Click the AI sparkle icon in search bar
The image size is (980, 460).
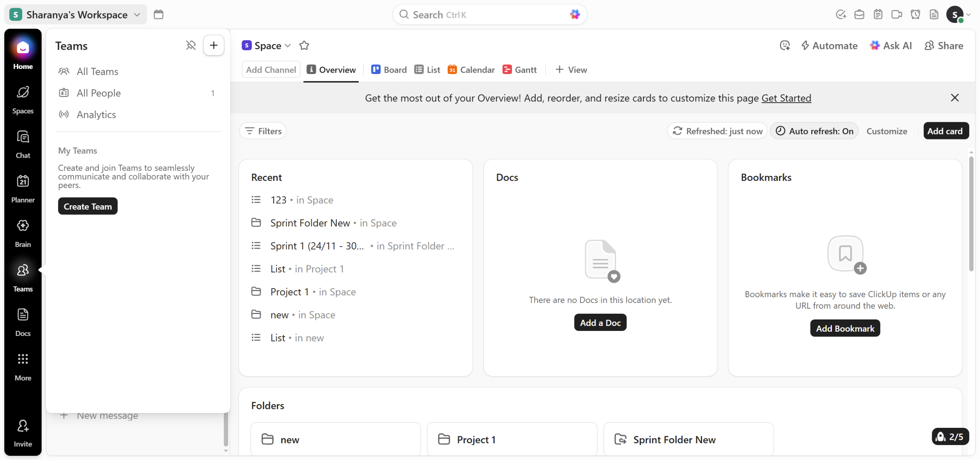coord(574,15)
